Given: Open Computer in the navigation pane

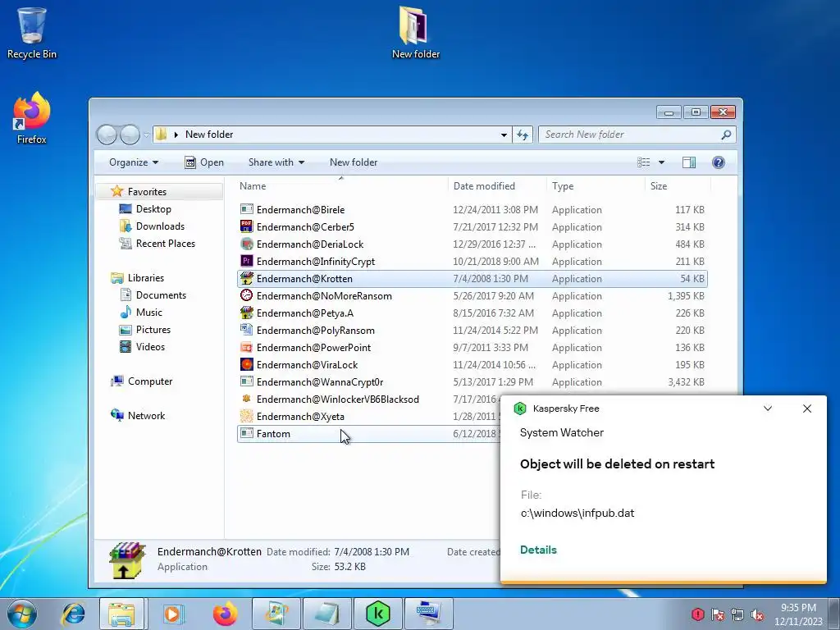Looking at the screenshot, I should [149, 381].
